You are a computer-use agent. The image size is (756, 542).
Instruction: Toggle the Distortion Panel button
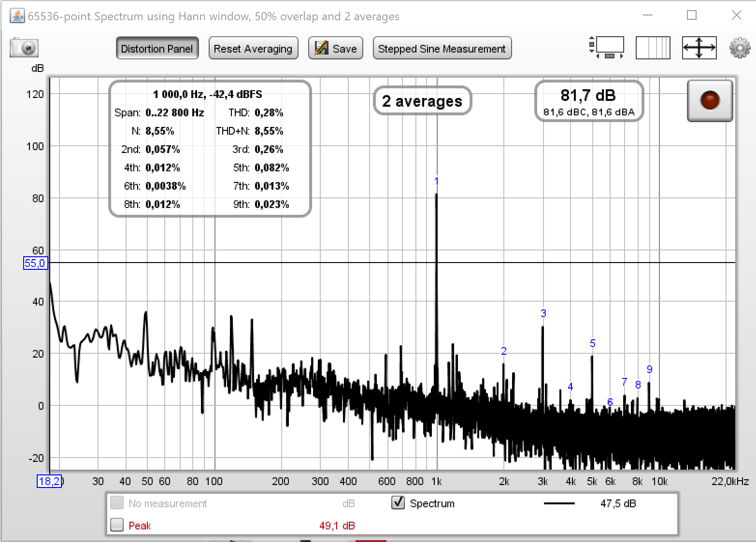[x=157, y=49]
